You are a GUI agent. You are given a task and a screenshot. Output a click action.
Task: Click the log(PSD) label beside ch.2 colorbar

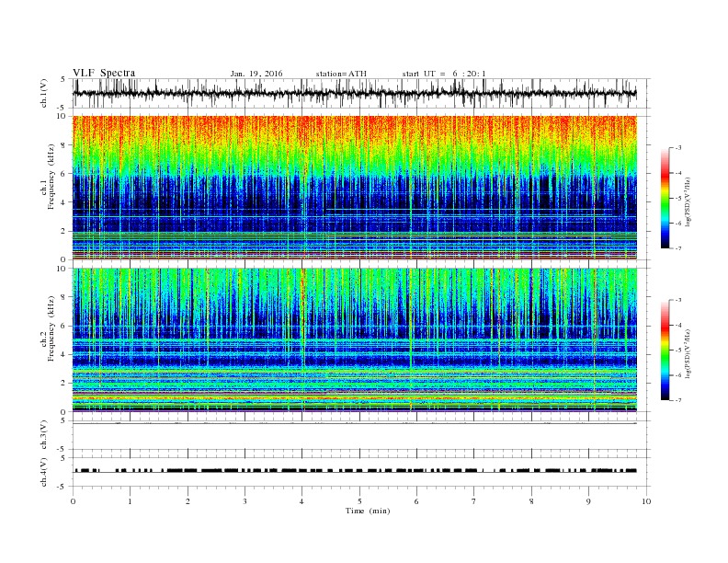[x=689, y=353]
